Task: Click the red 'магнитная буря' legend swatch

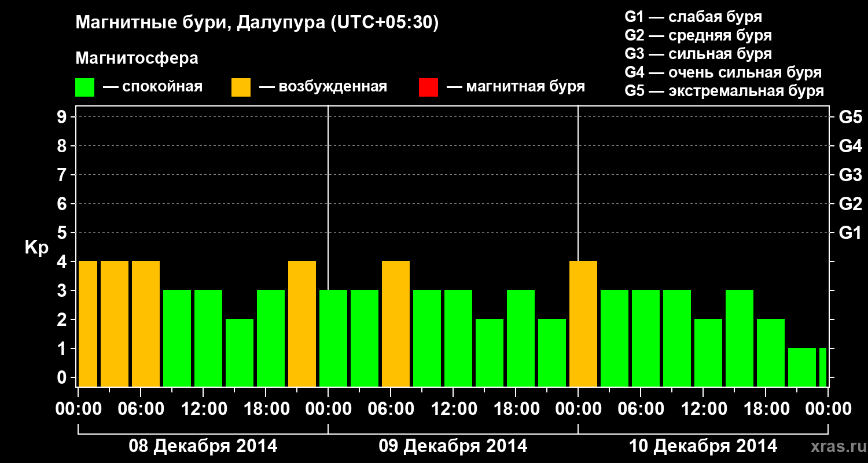Action: 428,87
